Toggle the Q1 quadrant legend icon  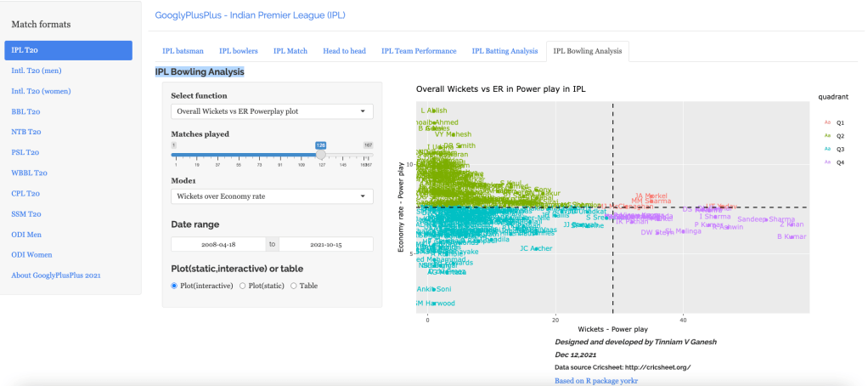(x=827, y=122)
